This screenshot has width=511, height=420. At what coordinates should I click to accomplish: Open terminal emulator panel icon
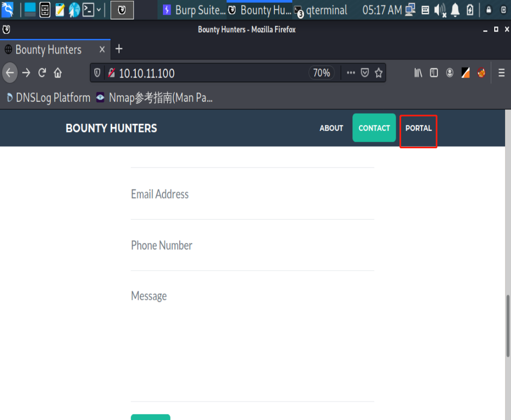(x=88, y=10)
